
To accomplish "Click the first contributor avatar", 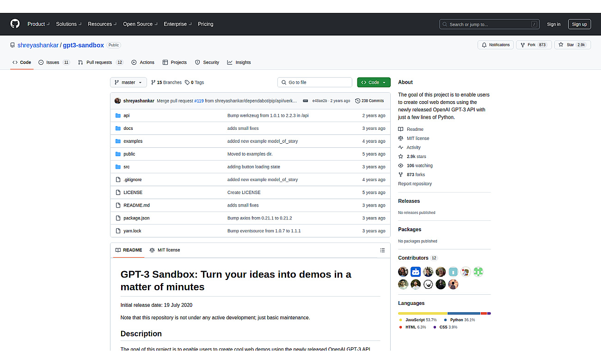I will 403,272.
